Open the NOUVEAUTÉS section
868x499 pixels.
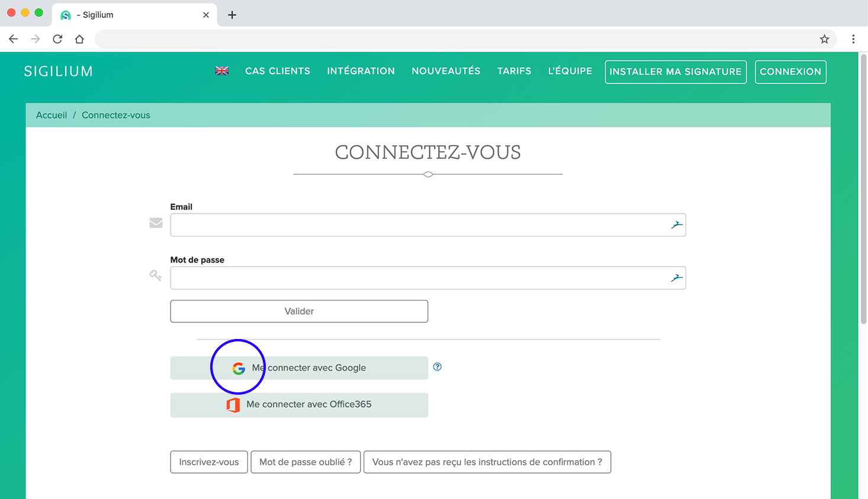point(446,71)
